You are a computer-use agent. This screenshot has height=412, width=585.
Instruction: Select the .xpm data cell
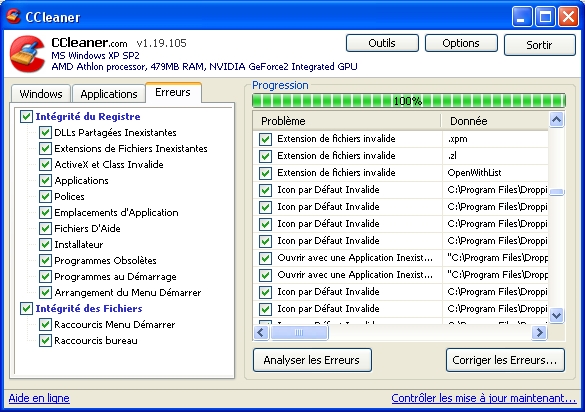495,139
